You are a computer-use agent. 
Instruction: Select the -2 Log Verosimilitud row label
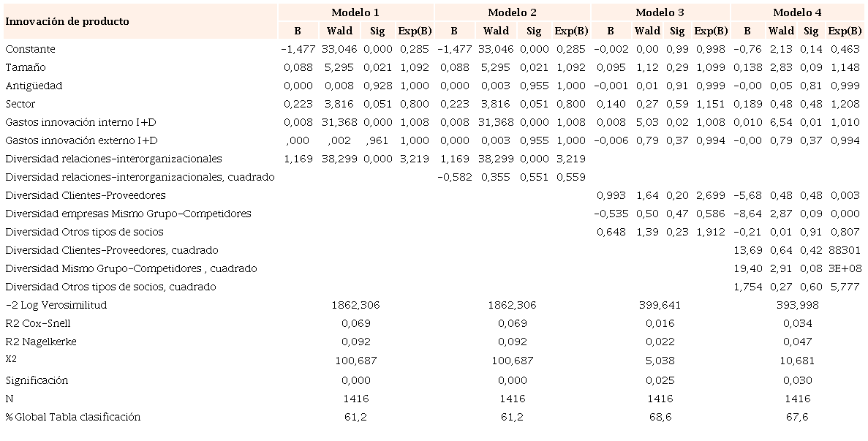coord(56,305)
